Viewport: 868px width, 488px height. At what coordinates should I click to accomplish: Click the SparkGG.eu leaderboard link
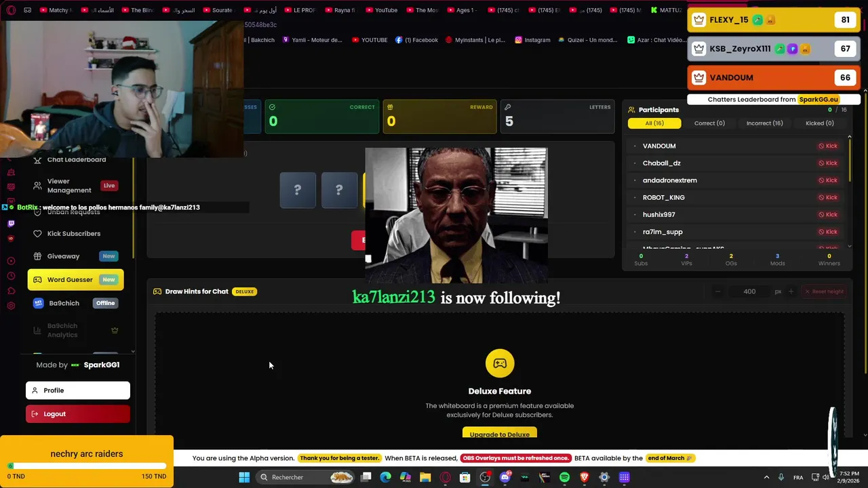coord(818,100)
